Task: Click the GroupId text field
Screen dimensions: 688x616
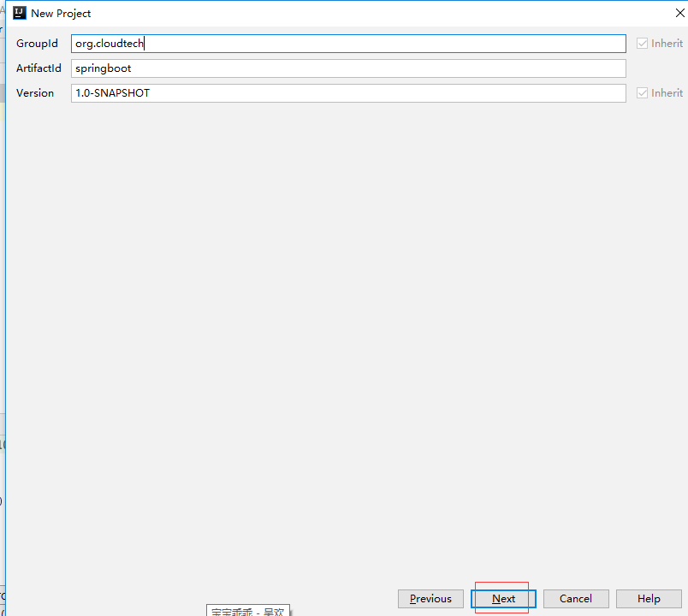Action: click(x=348, y=44)
